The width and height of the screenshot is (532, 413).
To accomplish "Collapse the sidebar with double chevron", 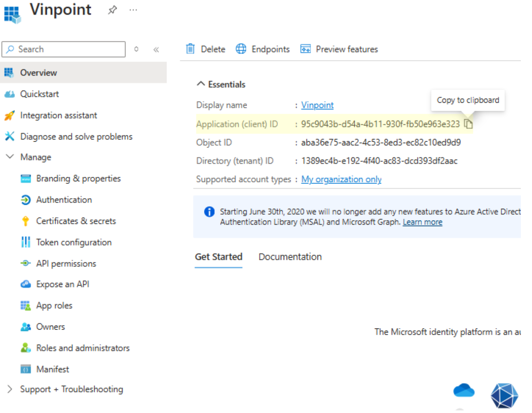I will (156, 50).
